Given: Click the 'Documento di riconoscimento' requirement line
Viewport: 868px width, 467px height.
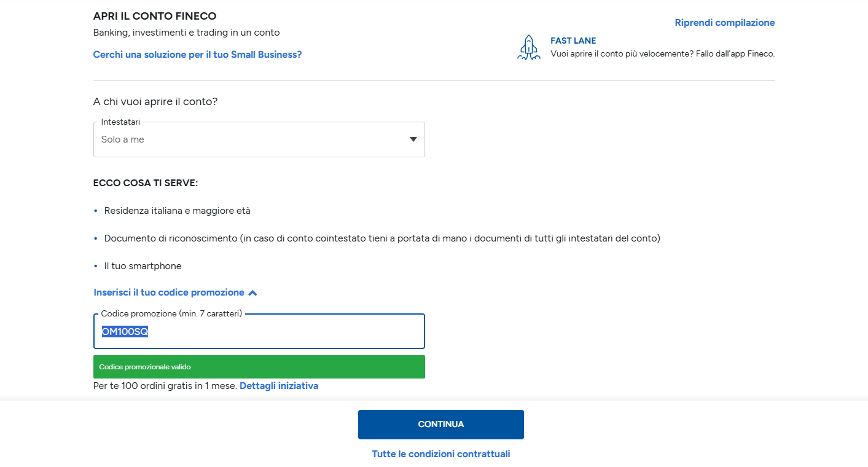Looking at the screenshot, I should [x=381, y=238].
